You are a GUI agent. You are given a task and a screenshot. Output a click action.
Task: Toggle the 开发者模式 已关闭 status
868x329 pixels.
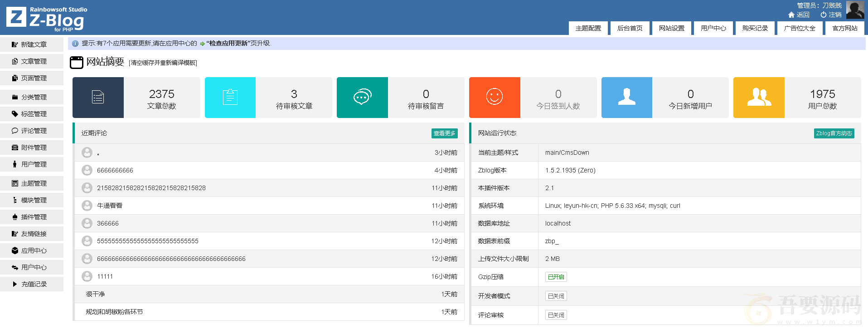556,296
